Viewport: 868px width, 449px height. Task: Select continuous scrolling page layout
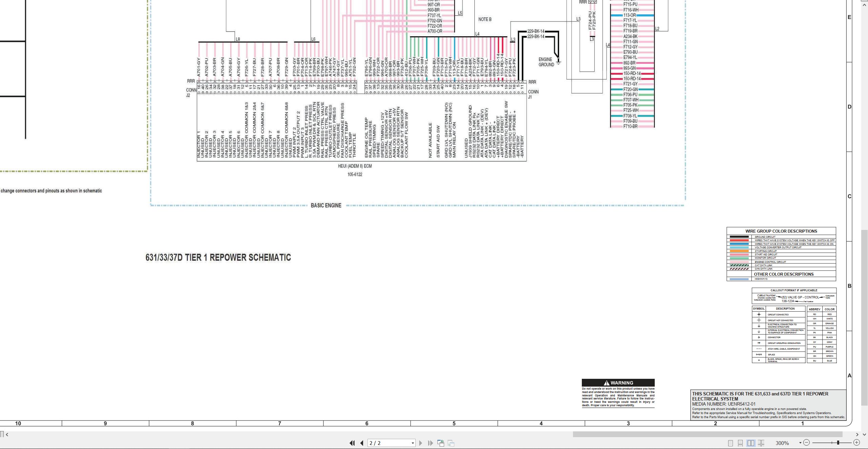point(741,443)
